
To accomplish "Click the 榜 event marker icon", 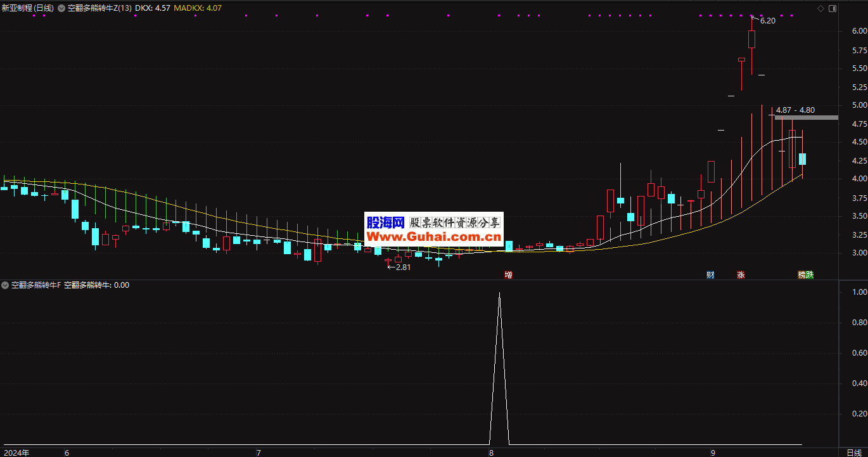I will [801, 275].
